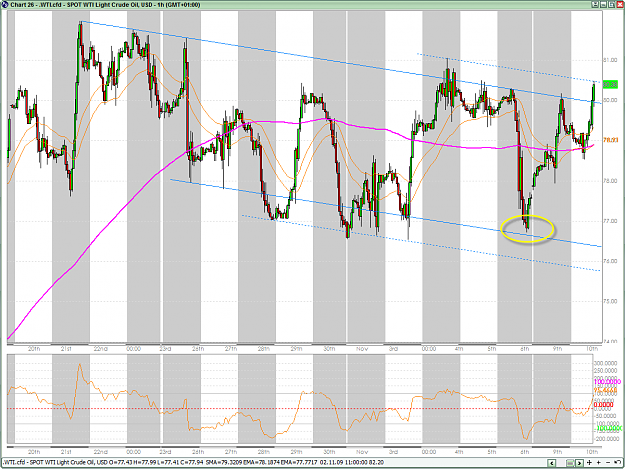Click the 28th date label under the indicator panel
625x469 pixels.
pos(263,452)
